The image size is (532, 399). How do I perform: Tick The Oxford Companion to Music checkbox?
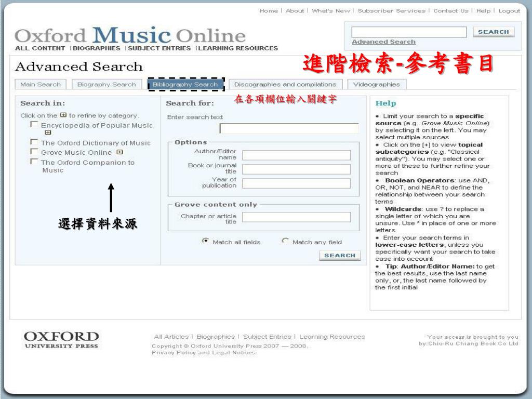[34, 161]
